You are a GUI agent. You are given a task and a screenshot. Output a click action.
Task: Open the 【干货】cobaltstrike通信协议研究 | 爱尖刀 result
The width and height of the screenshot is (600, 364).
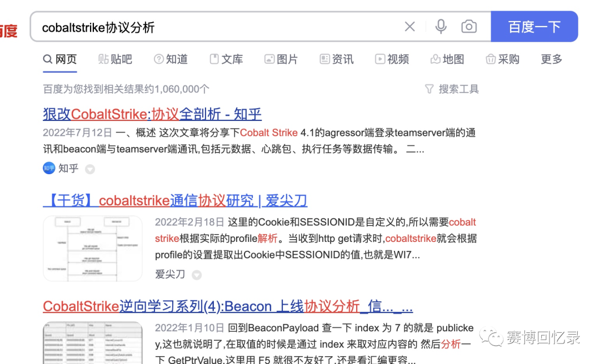(175, 200)
